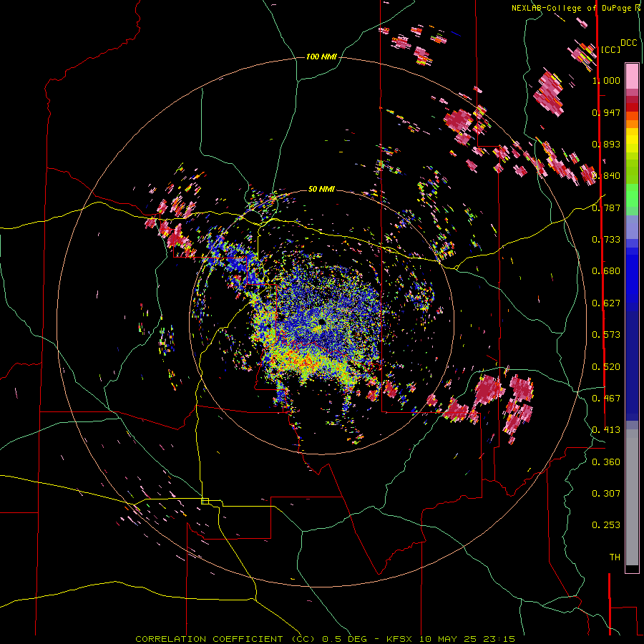Click the KFSX station identifier

pyautogui.click(x=401, y=639)
